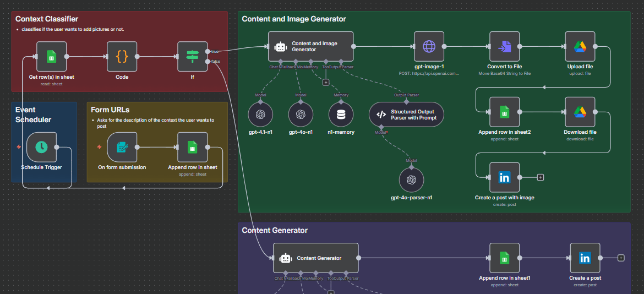Open the Append row in sheet2 node
This screenshot has height=294, width=644.
tap(504, 112)
